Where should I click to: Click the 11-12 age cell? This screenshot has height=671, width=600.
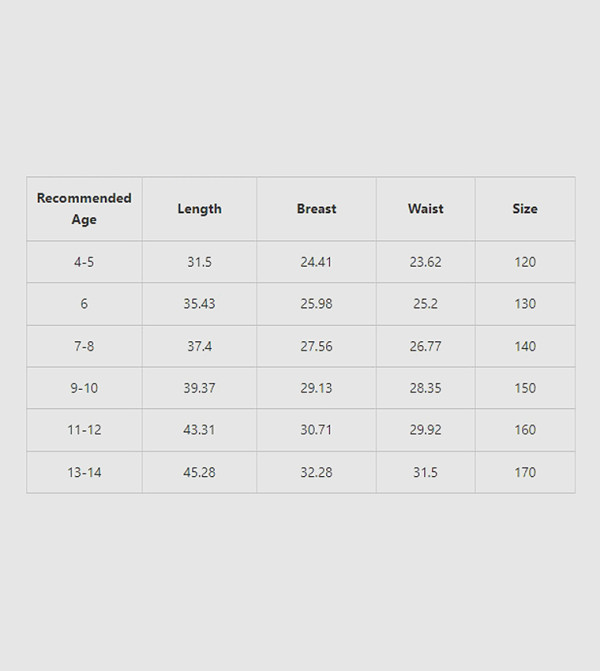click(84, 430)
